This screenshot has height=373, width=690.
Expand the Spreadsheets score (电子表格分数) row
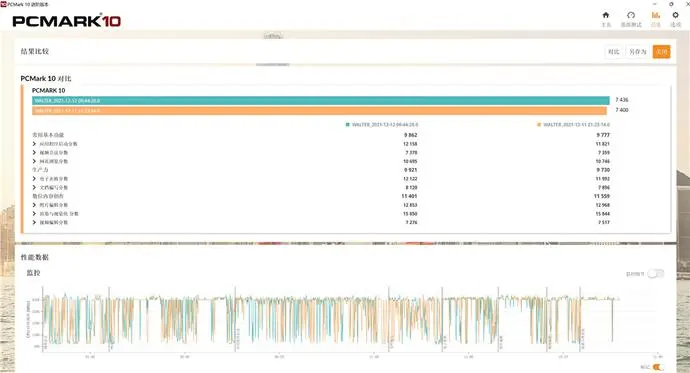tap(34, 179)
